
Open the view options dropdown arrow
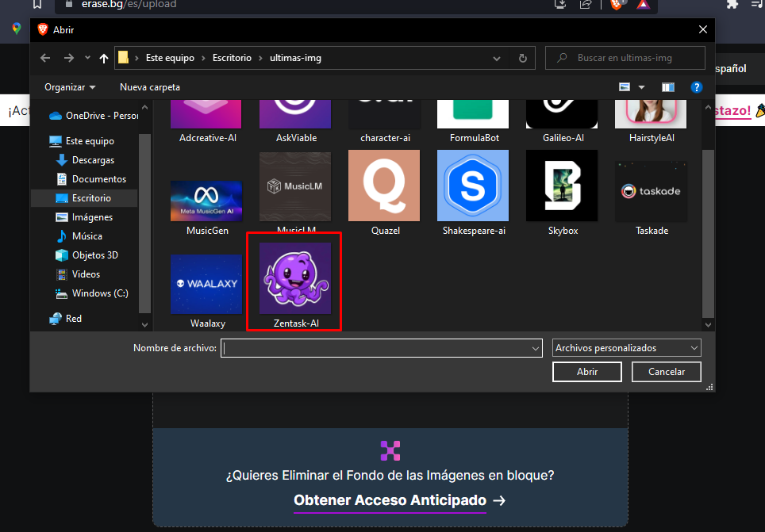[x=641, y=87]
